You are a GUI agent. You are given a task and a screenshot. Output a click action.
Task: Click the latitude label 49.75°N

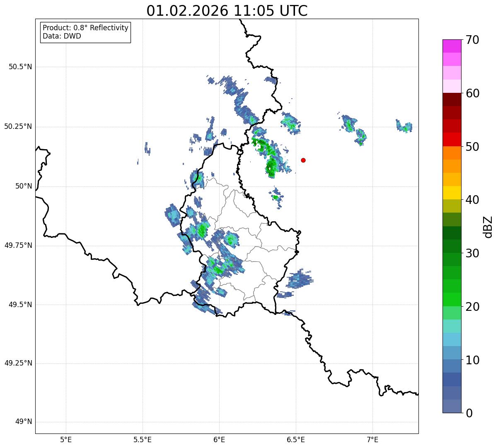point(18,245)
